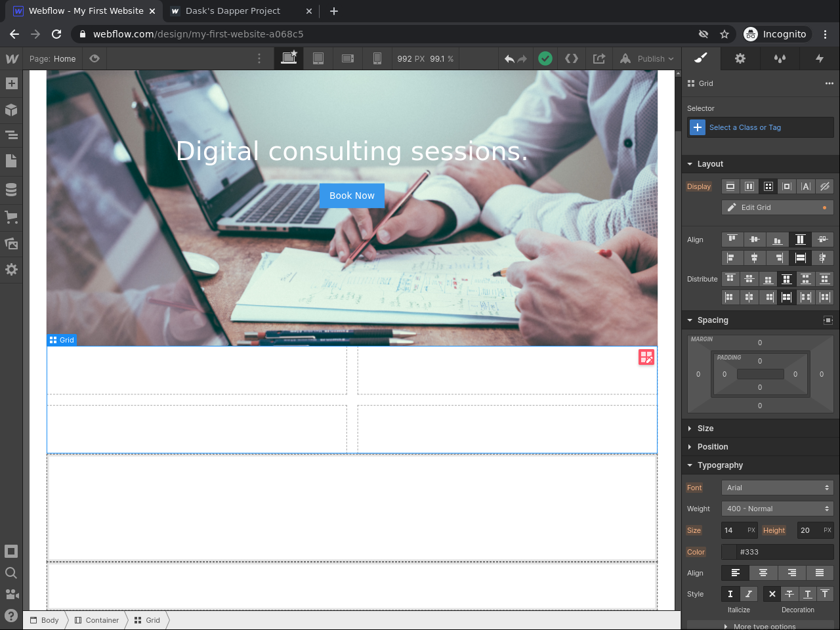
Task: Open Grid element more options dots
Action: (x=829, y=83)
